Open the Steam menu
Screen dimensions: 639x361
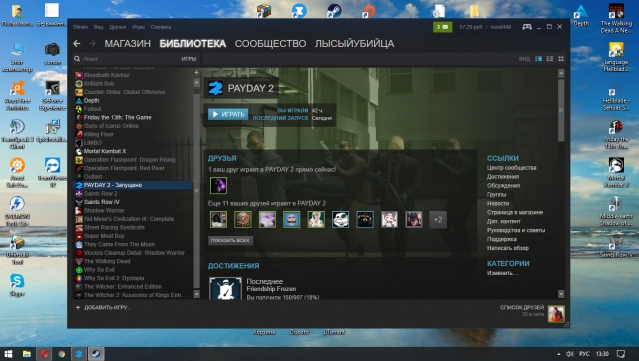pos(80,27)
